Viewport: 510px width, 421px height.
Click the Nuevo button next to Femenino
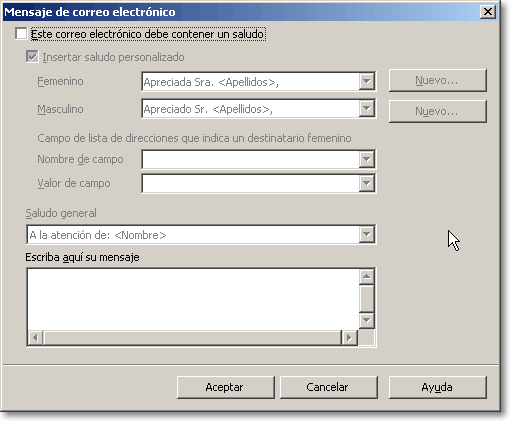(x=437, y=80)
